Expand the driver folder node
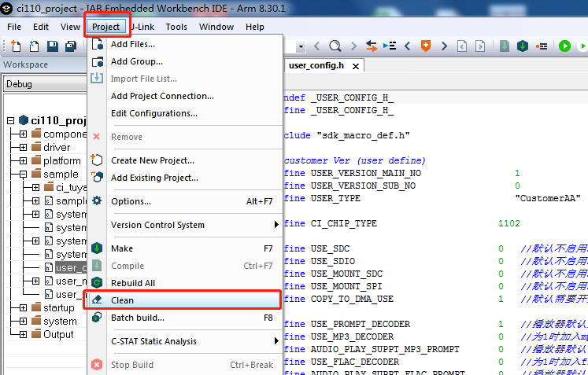588x375 pixels. click(x=24, y=147)
